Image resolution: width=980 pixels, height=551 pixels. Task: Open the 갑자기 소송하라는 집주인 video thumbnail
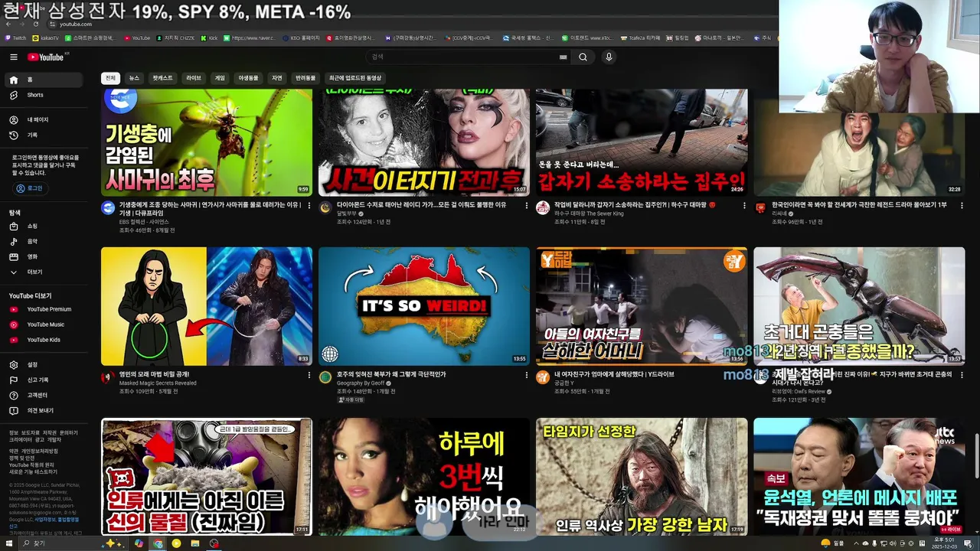tap(642, 142)
